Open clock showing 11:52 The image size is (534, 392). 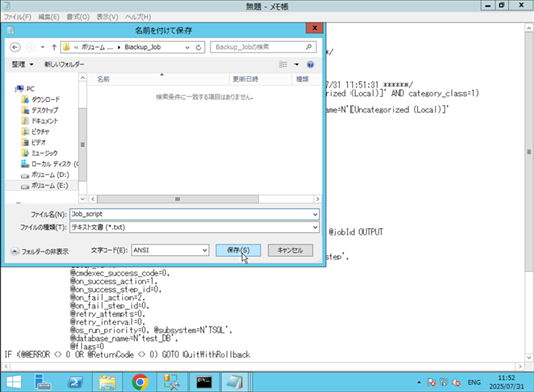click(506, 382)
